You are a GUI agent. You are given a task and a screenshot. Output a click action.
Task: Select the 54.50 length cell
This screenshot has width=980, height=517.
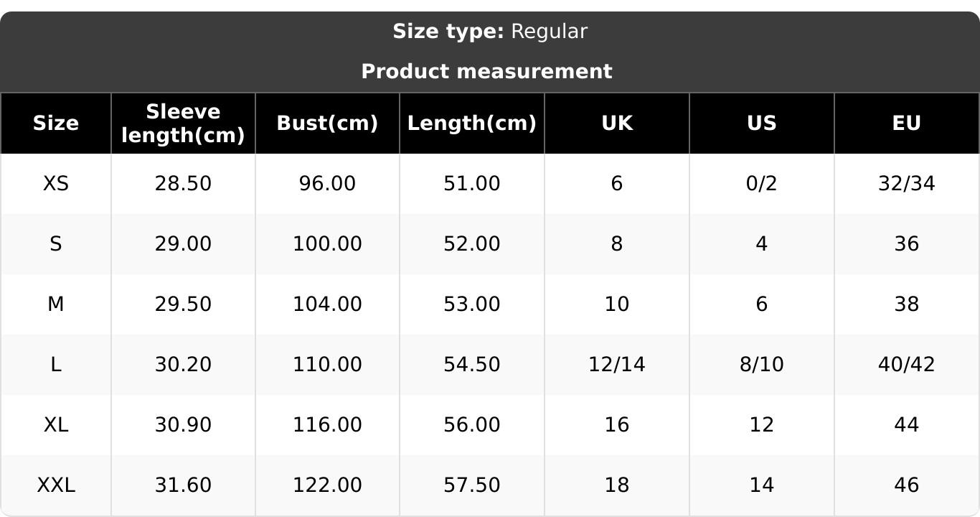tap(471, 365)
